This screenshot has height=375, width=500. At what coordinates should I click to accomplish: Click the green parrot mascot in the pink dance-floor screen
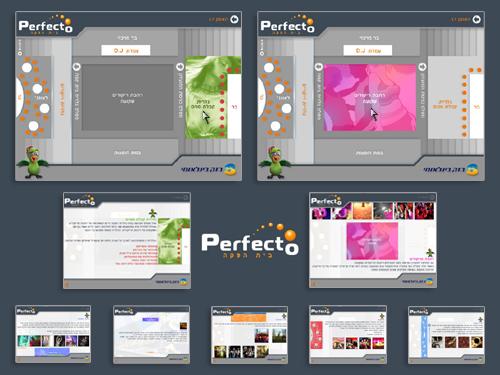tap(275, 162)
